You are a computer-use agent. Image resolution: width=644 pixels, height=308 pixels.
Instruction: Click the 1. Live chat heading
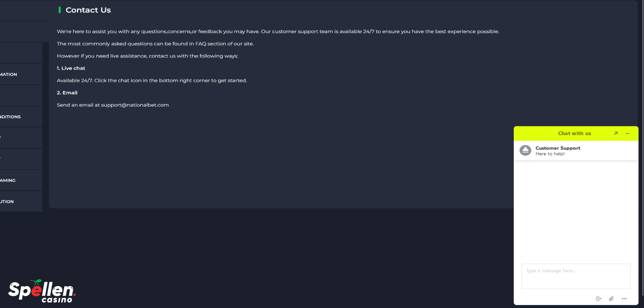pos(71,68)
